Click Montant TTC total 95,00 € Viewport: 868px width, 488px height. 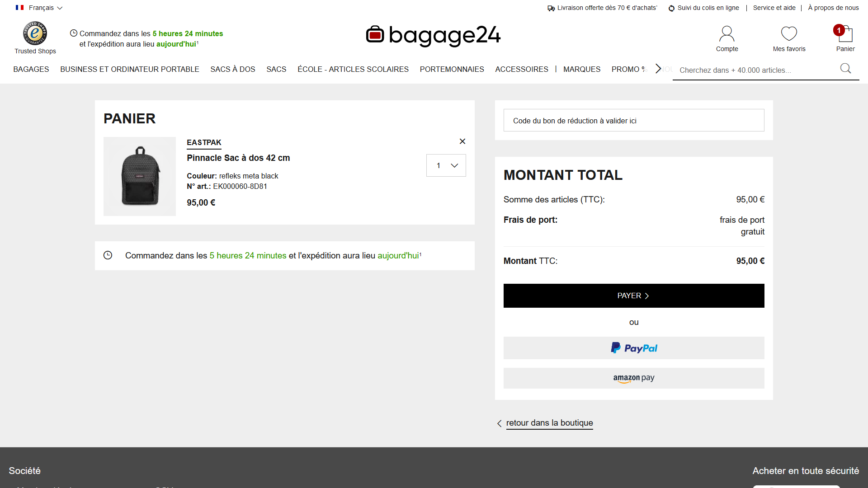tap(750, 261)
